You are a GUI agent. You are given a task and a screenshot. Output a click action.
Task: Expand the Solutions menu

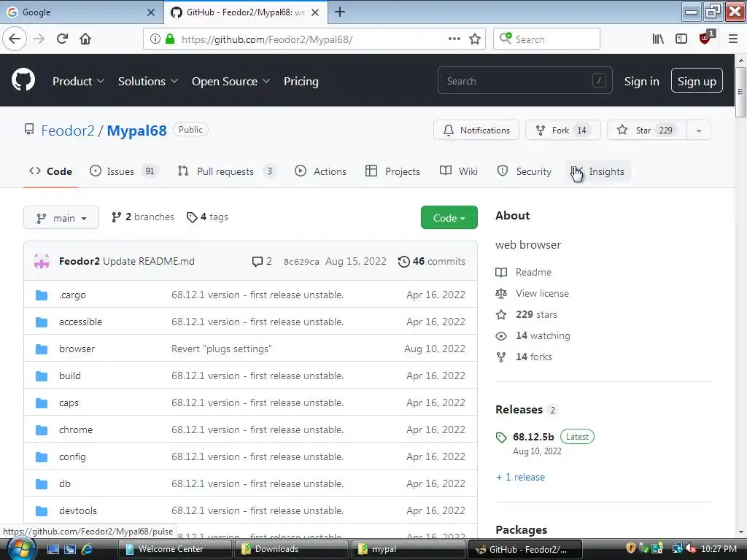pos(147,82)
